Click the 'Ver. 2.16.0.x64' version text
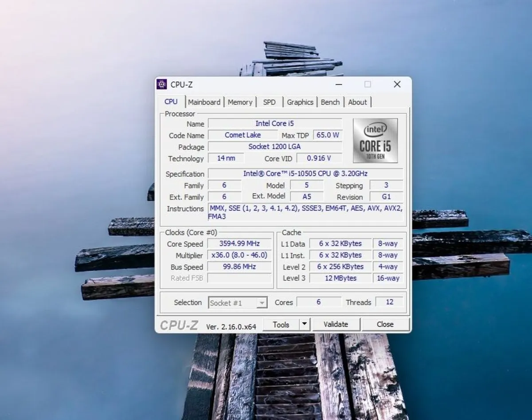This screenshot has height=420, width=532. [231, 326]
